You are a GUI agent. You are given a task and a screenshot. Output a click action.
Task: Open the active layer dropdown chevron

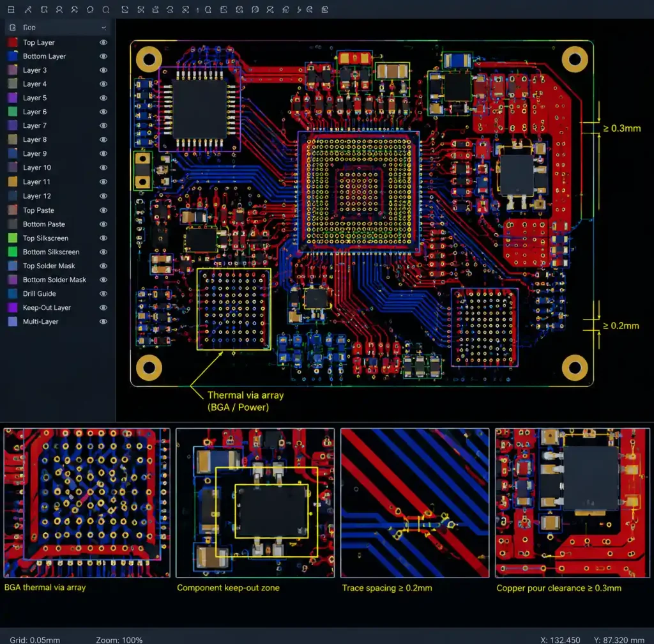[103, 28]
